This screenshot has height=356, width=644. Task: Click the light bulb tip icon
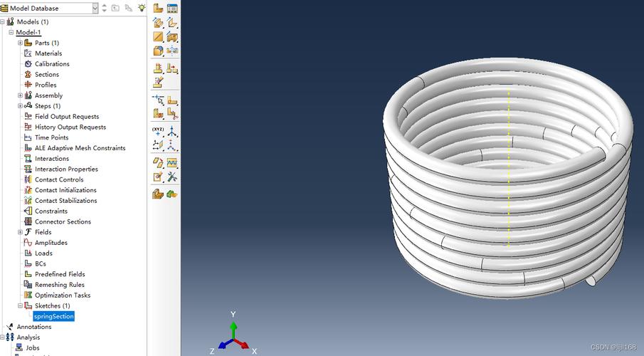(142, 8)
